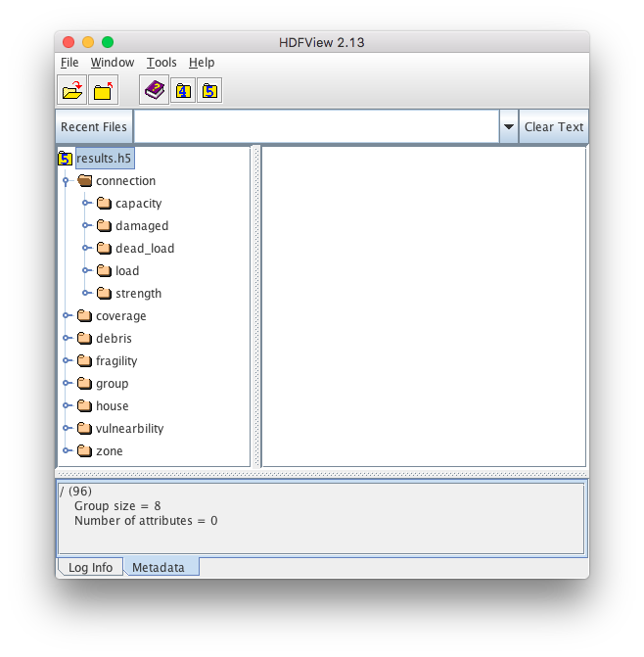Click the results.h5 file icon

(x=65, y=159)
